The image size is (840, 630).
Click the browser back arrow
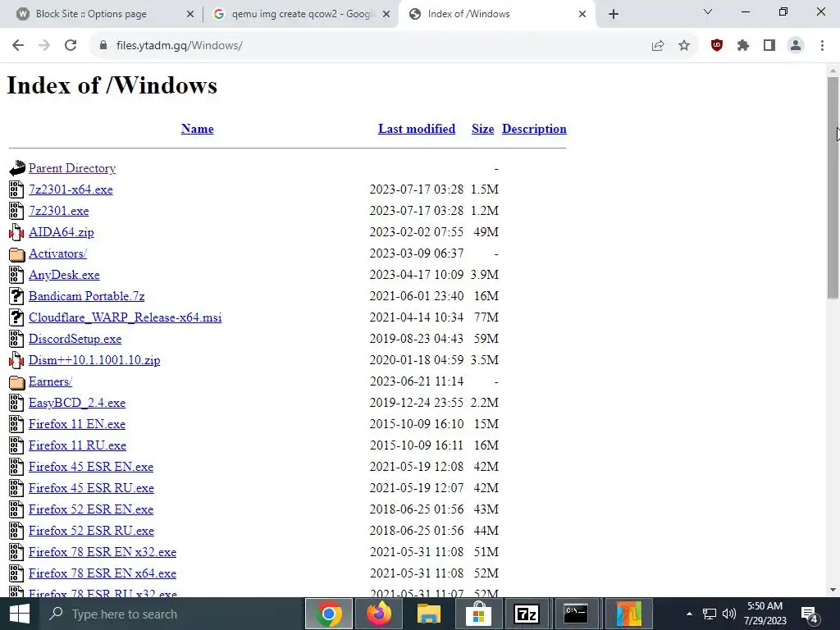(18, 46)
